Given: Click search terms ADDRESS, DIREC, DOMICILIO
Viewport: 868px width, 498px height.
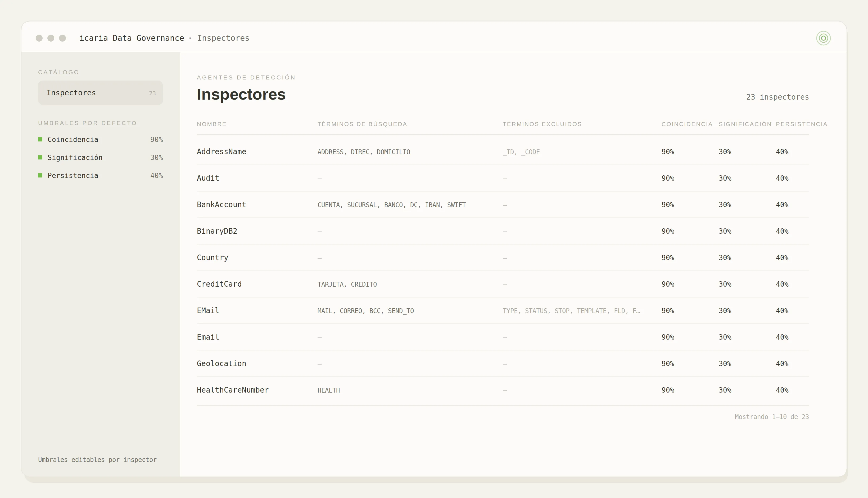Looking at the screenshot, I should (x=364, y=152).
